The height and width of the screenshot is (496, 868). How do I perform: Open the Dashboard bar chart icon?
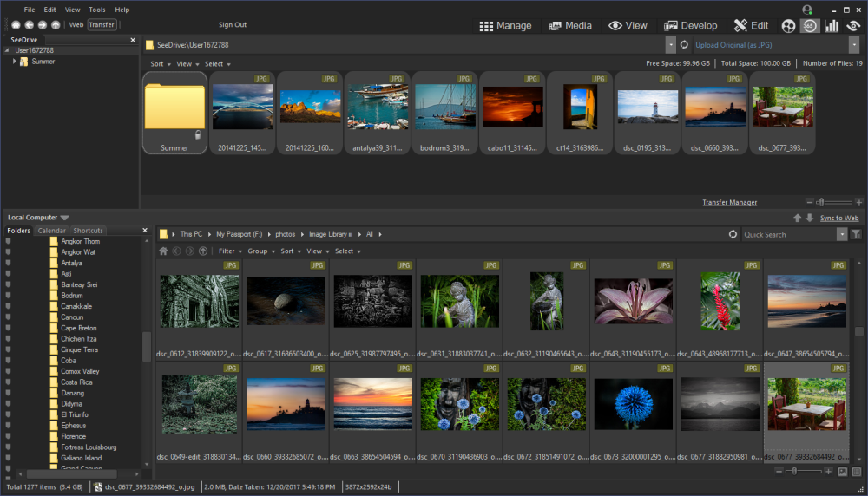point(832,26)
